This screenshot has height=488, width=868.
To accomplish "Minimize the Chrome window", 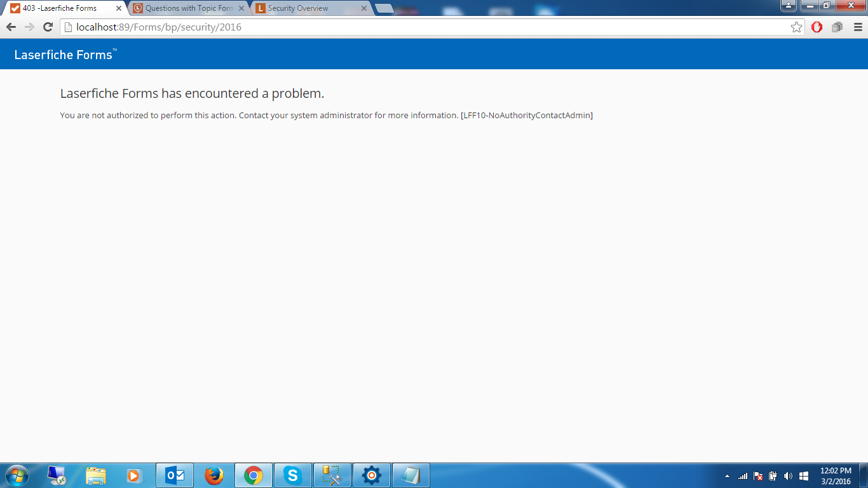I will (809, 6).
